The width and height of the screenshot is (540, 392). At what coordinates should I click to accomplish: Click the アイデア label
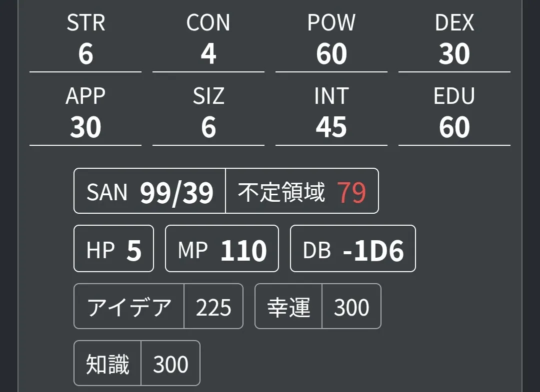click(129, 307)
